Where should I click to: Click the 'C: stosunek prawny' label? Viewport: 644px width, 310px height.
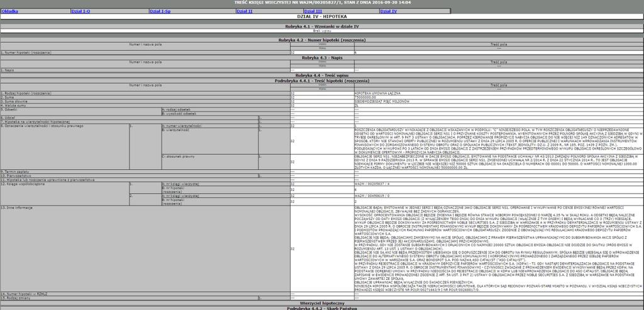tap(178, 157)
